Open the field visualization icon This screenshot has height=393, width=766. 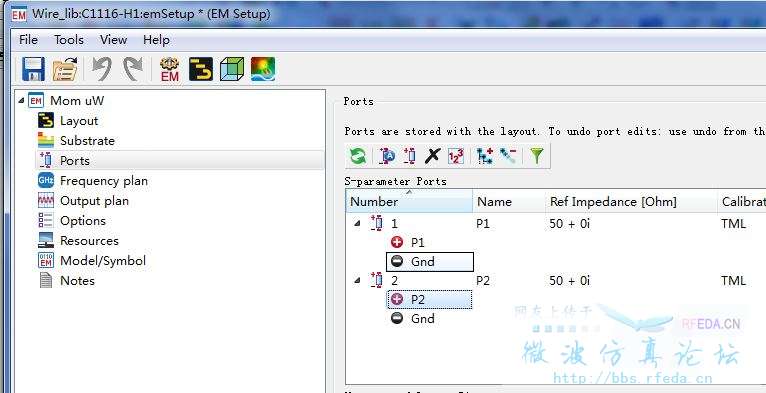(x=263, y=69)
